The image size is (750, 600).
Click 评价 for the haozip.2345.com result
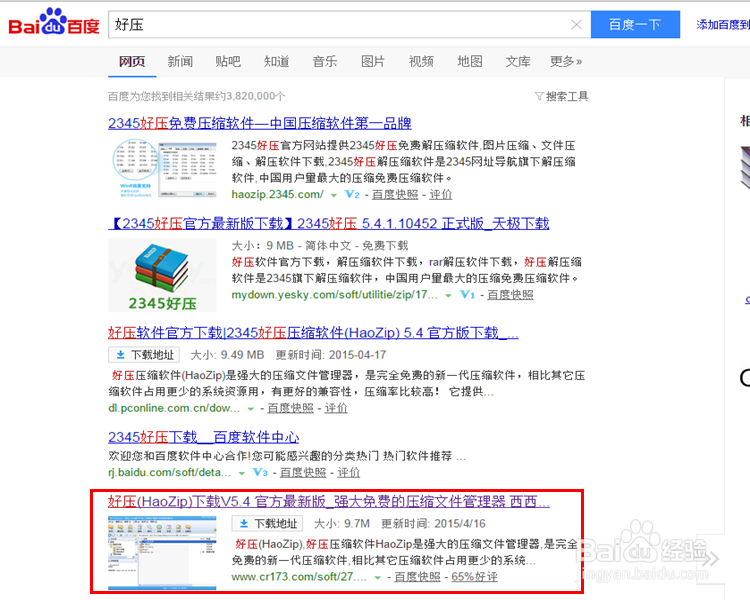pyautogui.click(x=441, y=194)
